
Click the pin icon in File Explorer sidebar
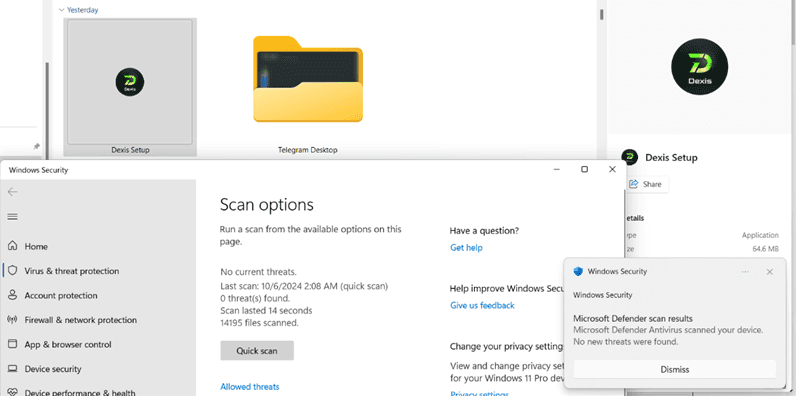click(36, 146)
